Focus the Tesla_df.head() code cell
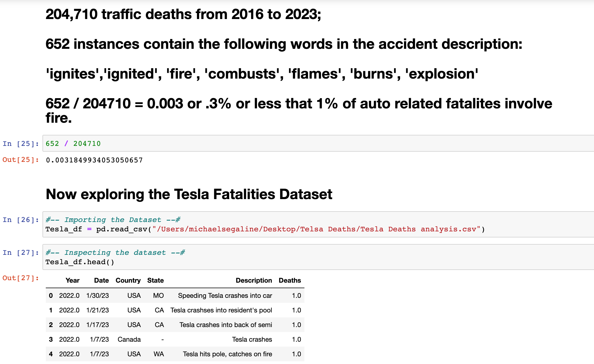This screenshot has width=594, height=364. pyautogui.click(x=317, y=257)
